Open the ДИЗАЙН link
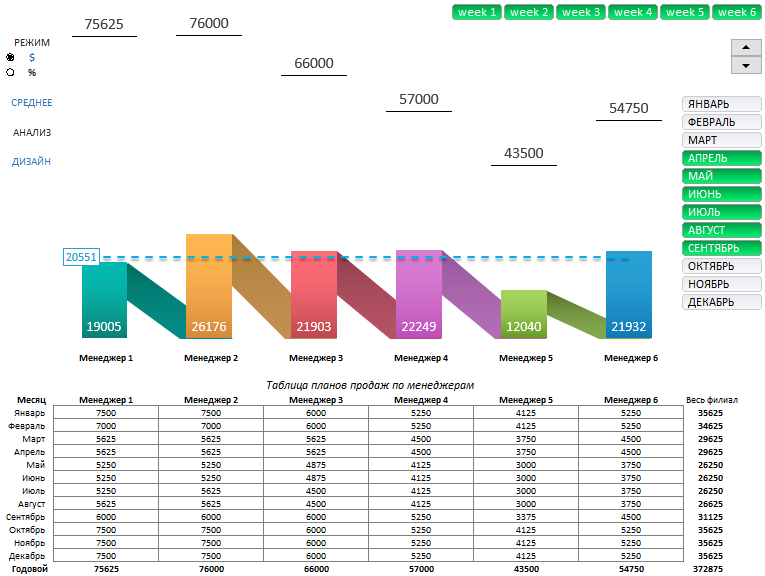The image size is (765, 576). click(32, 162)
